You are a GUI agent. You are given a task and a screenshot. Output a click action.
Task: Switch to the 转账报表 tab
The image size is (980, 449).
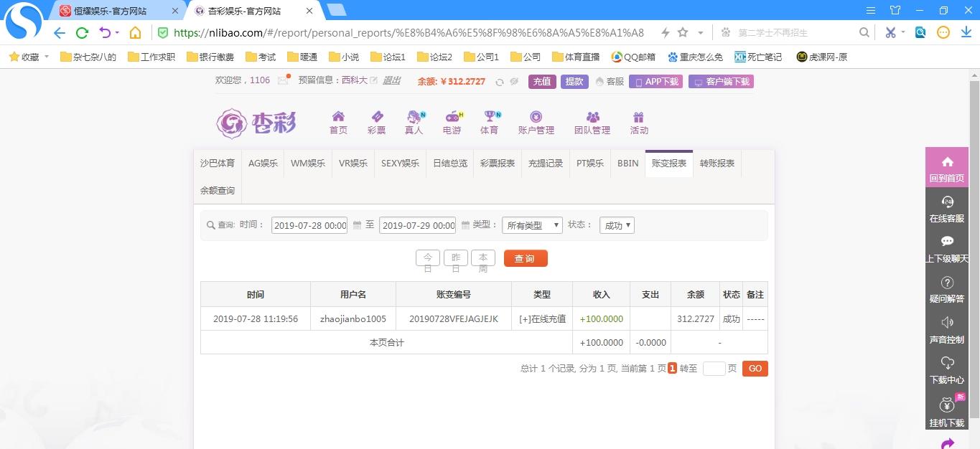point(717,164)
